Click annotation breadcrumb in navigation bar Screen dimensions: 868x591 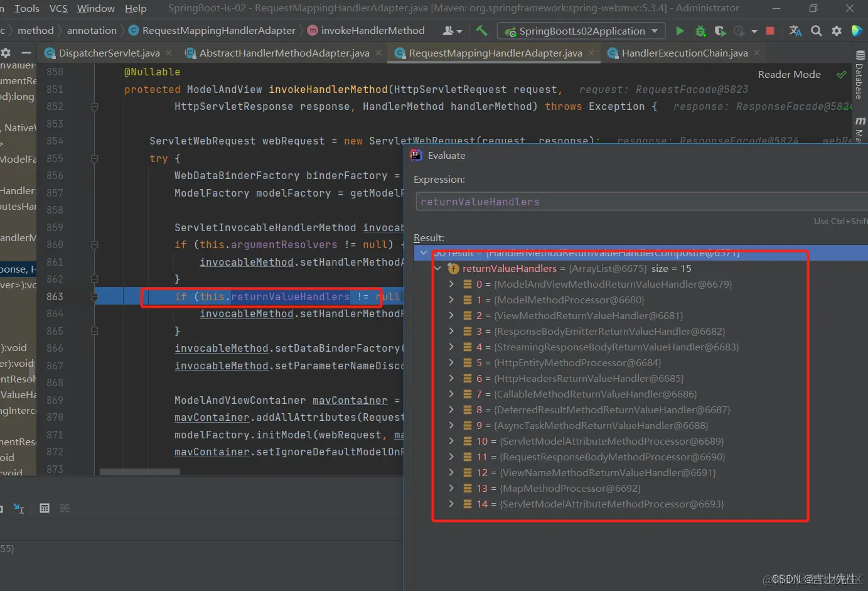(x=92, y=30)
